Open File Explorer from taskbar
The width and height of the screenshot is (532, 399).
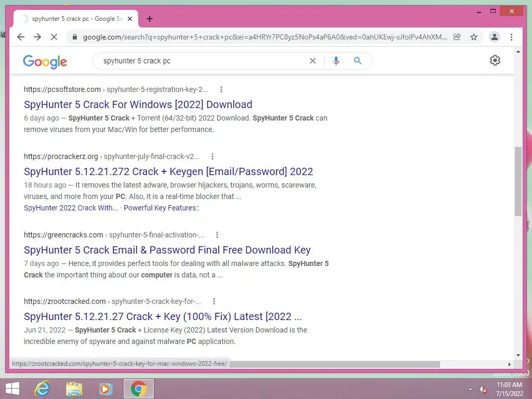tap(74, 389)
